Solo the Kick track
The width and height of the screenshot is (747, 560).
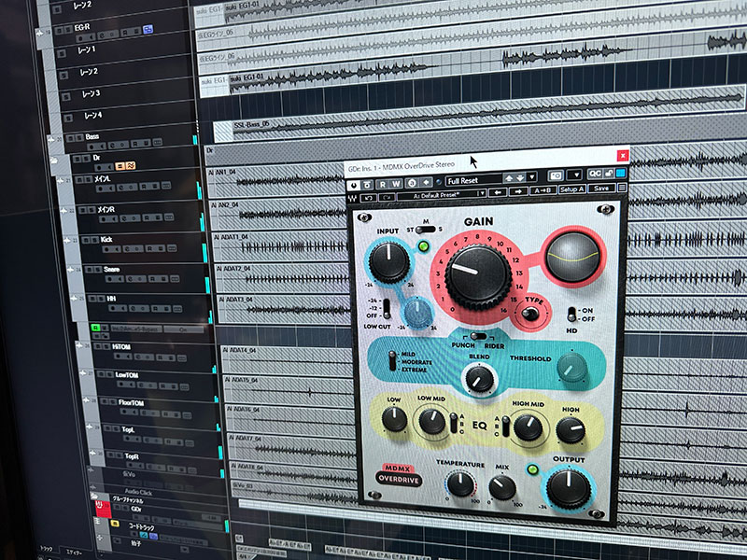point(95,240)
